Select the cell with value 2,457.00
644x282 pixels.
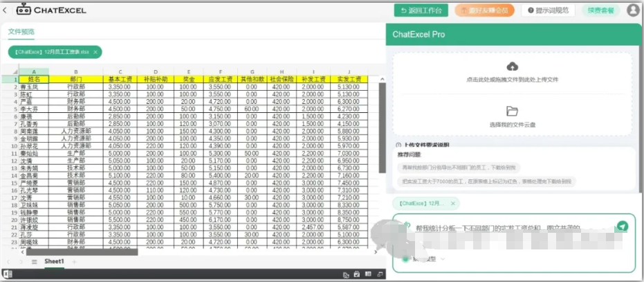click(x=313, y=227)
